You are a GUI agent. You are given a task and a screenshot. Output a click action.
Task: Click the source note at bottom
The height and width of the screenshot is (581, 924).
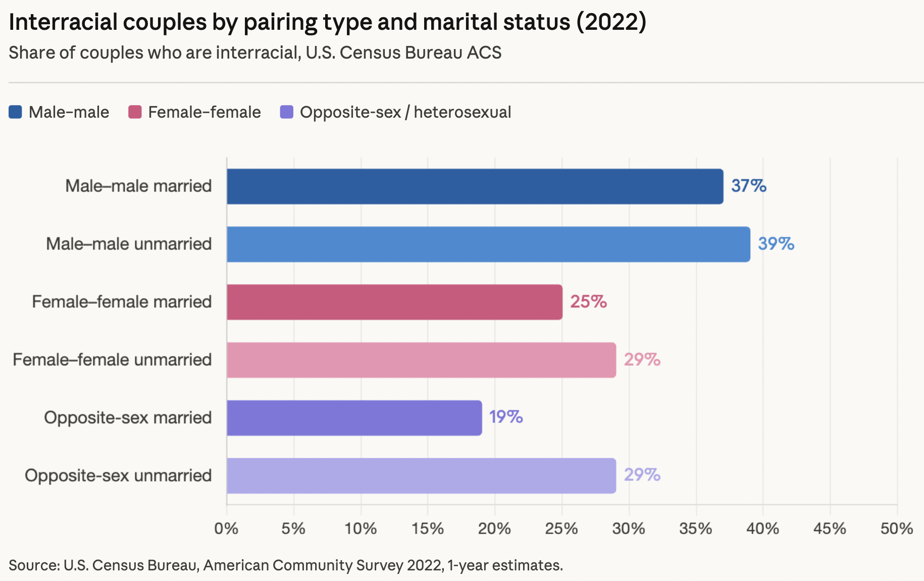click(286, 565)
